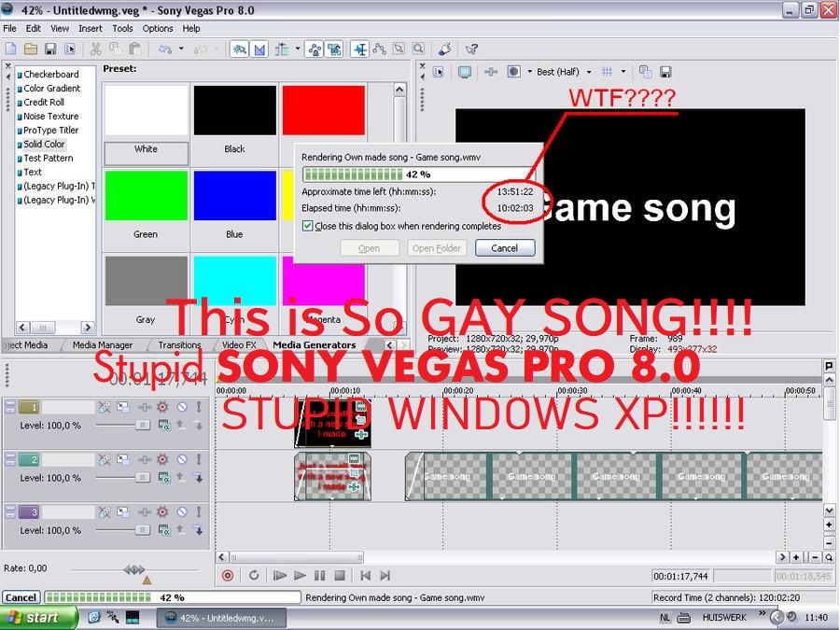Image resolution: width=840 pixels, height=630 pixels.
Task: Open the Undo history dropdown arrow
Action: (x=181, y=49)
